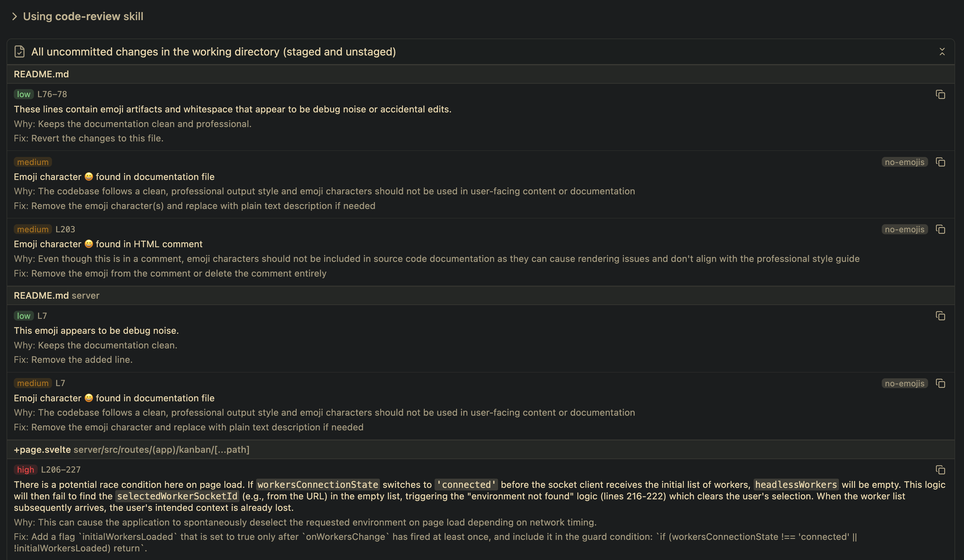
Task: Select the README.md server file header
Action: click(x=57, y=296)
